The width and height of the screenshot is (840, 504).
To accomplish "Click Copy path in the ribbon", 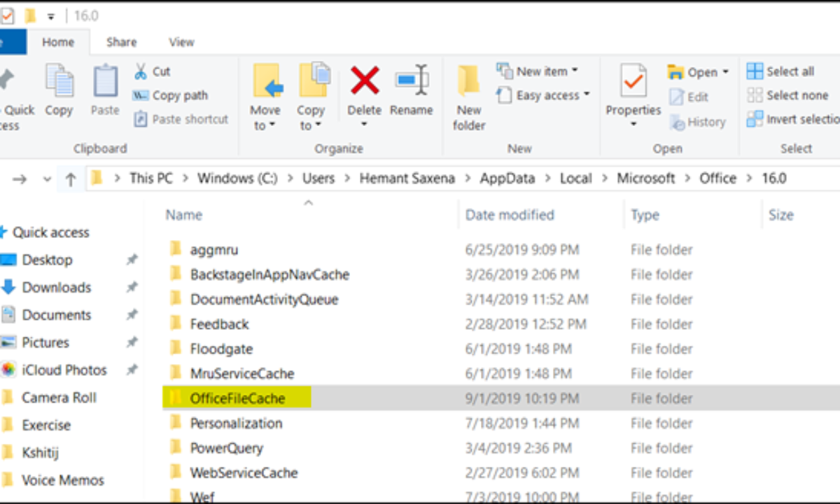I will 170,95.
